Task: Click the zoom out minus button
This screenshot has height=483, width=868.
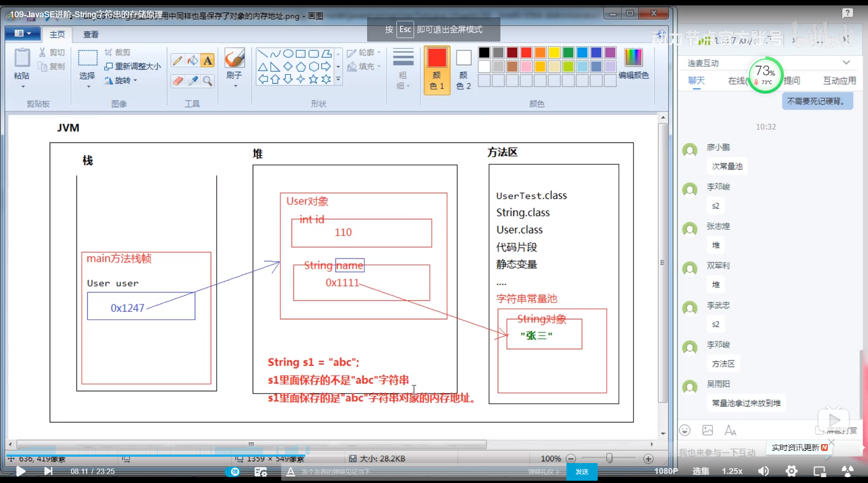Action: coord(571,458)
